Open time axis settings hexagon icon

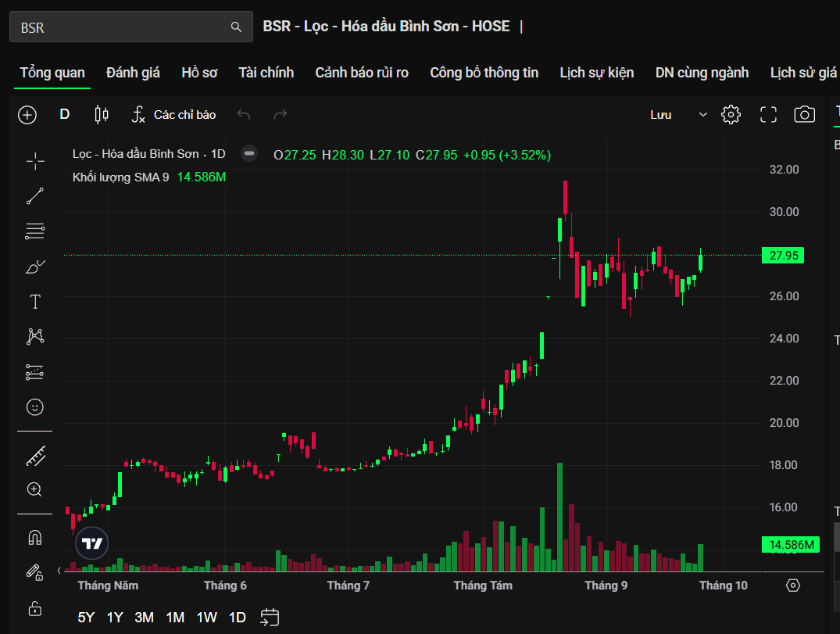(793, 586)
